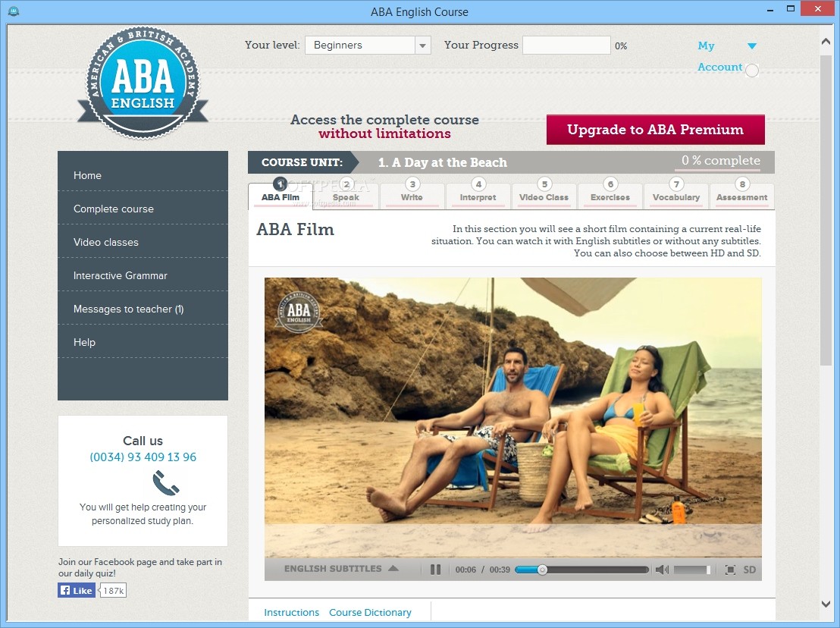The height and width of the screenshot is (628, 840).
Task: Close the ABA English Course window
Action: (x=817, y=8)
